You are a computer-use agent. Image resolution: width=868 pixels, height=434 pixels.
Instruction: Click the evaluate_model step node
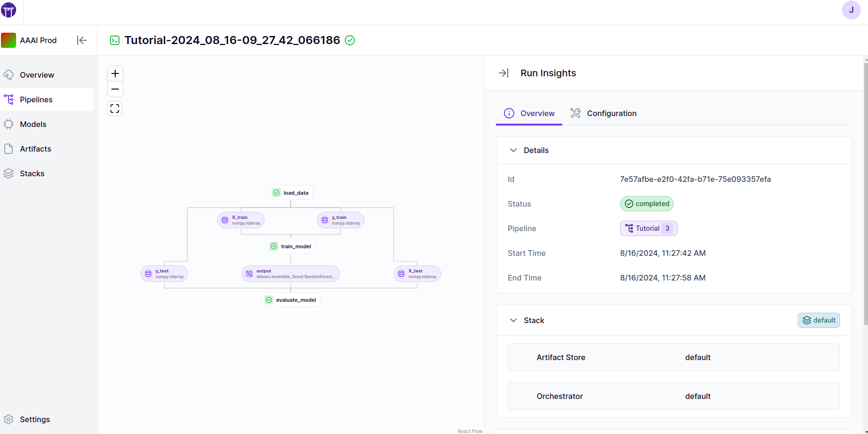tap(291, 300)
